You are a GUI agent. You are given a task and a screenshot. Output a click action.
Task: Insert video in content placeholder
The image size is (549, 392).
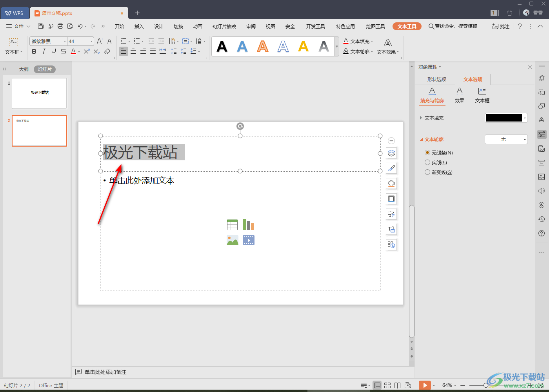click(248, 240)
